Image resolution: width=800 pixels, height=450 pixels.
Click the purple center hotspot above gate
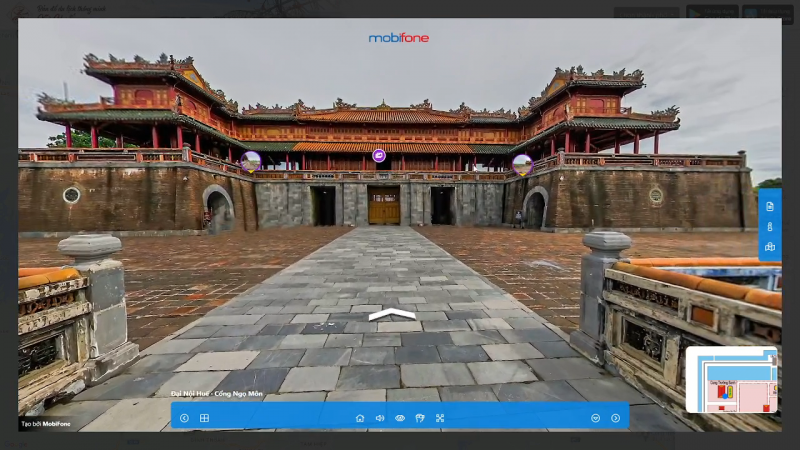(379, 155)
